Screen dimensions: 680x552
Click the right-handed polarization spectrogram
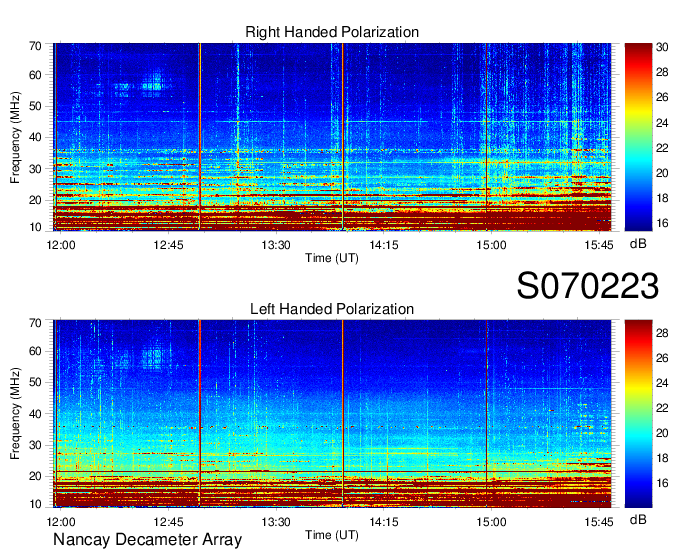pyautogui.click(x=332, y=137)
